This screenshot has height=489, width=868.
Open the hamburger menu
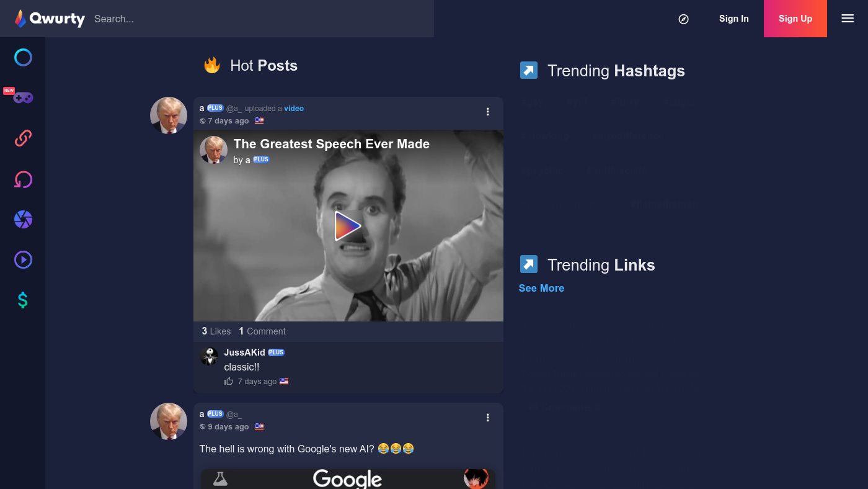[848, 19]
